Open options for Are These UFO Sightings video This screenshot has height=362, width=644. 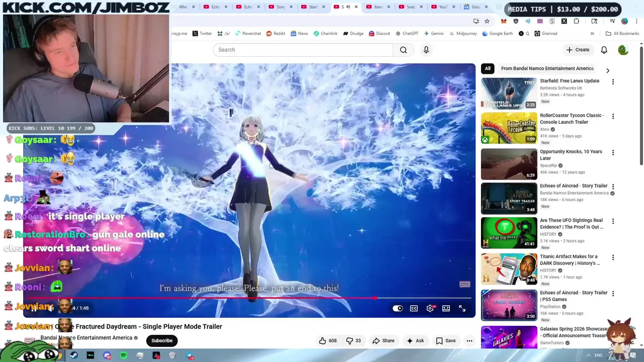(613, 221)
